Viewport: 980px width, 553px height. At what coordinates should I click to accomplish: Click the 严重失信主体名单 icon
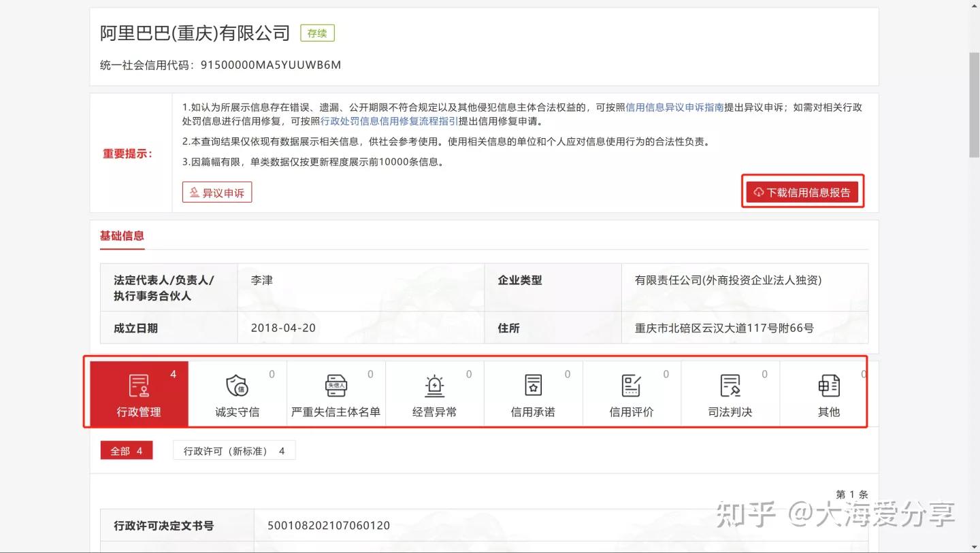336,385
